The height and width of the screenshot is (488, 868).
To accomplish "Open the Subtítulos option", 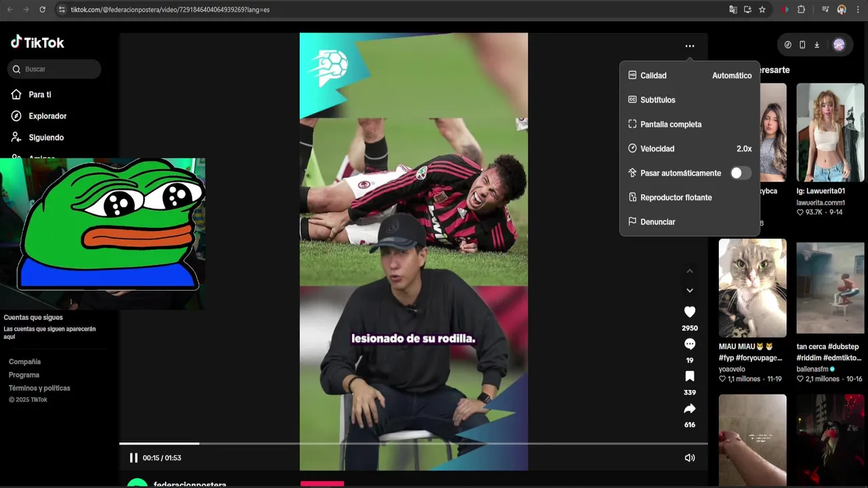I will pyautogui.click(x=690, y=100).
